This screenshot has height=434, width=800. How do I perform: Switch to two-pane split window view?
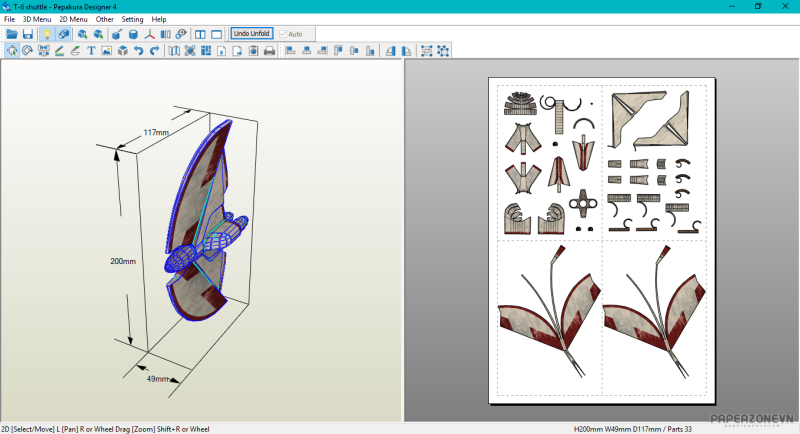201,34
